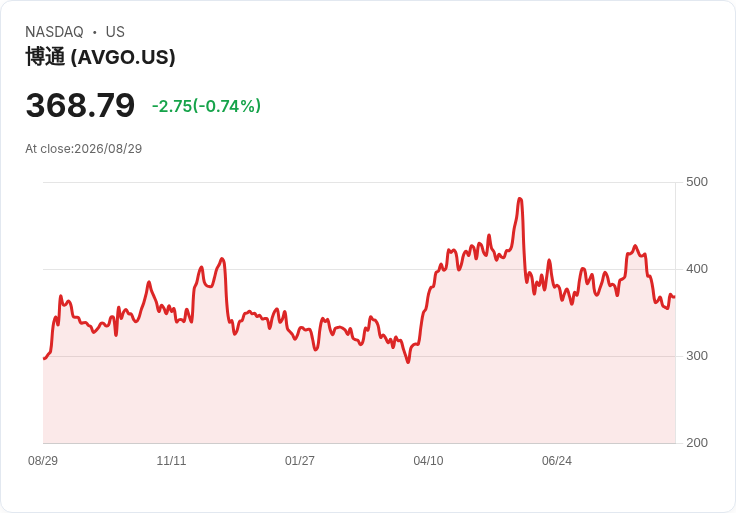Viewport: 736px width, 513px height.
Task: Click the leftmost start of the price line
Action: point(44,359)
